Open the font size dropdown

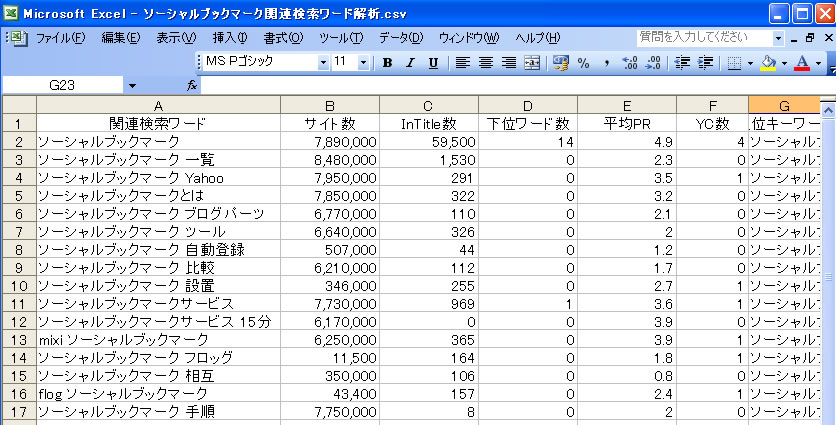click(x=364, y=63)
